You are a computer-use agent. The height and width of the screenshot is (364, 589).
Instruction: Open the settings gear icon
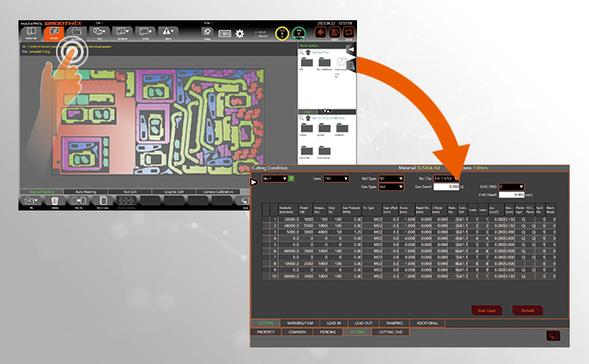(x=239, y=34)
